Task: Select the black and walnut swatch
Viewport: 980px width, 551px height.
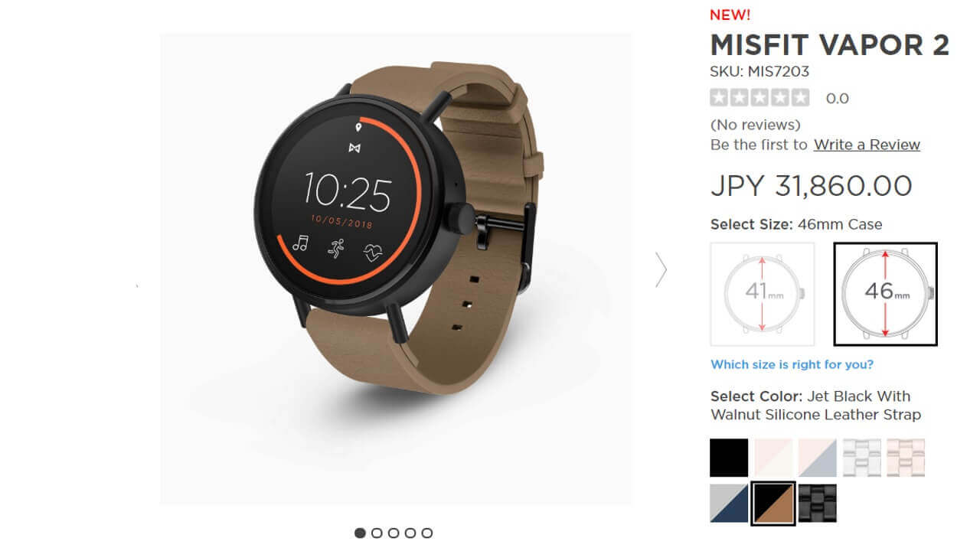Action: pos(773,504)
